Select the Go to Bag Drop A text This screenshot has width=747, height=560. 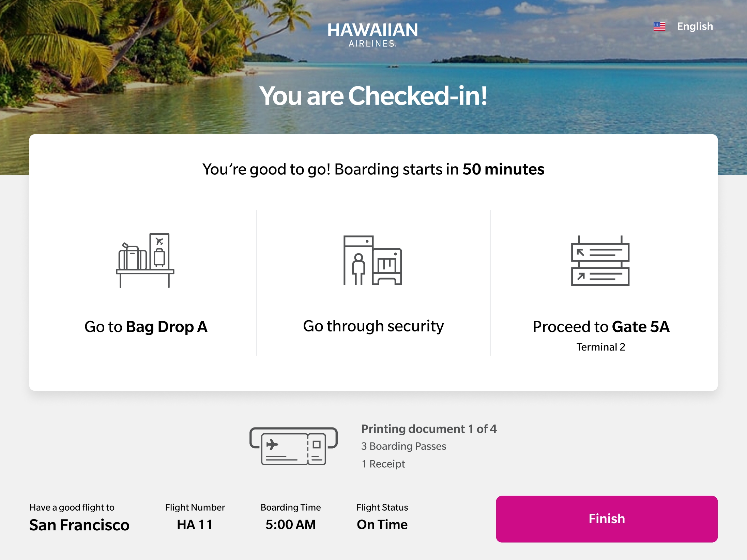(x=146, y=327)
